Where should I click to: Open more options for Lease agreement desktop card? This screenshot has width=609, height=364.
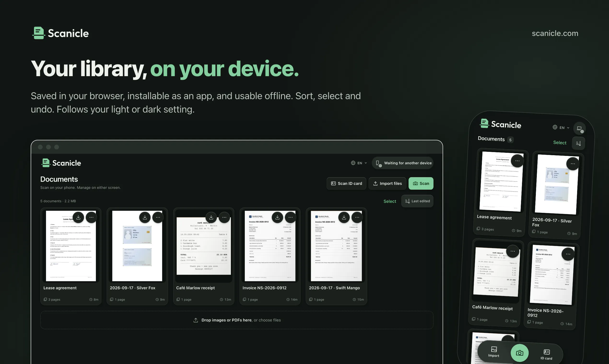91,217
